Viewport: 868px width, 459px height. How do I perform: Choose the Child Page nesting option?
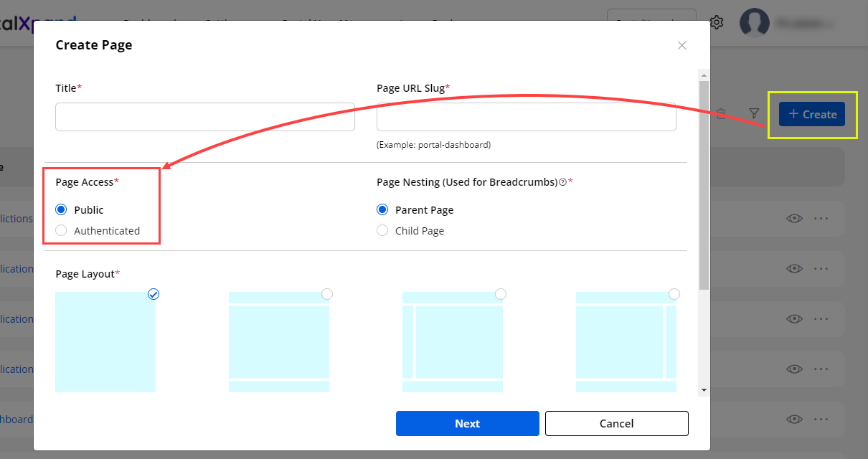382,231
